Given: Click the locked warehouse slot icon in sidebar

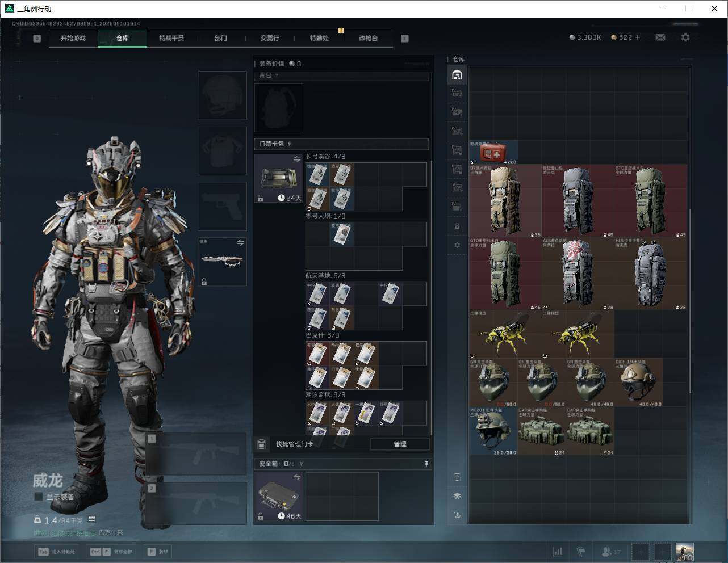Looking at the screenshot, I should point(457,226).
